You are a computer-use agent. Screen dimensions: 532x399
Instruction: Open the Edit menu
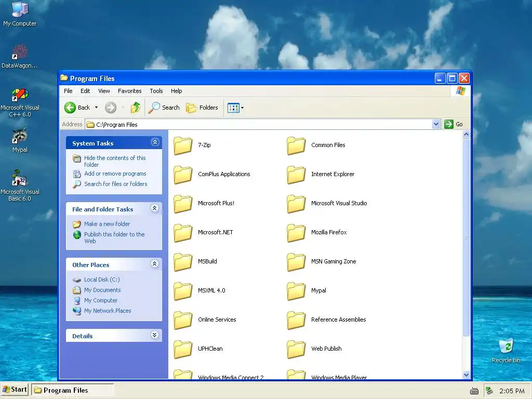coord(85,91)
